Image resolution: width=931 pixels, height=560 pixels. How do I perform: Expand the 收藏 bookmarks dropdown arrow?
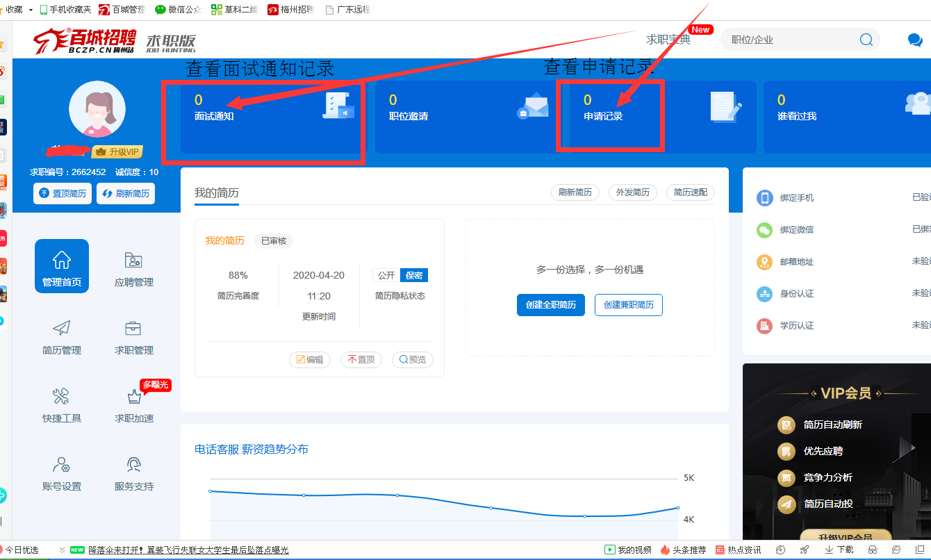pyautogui.click(x=31, y=10)
